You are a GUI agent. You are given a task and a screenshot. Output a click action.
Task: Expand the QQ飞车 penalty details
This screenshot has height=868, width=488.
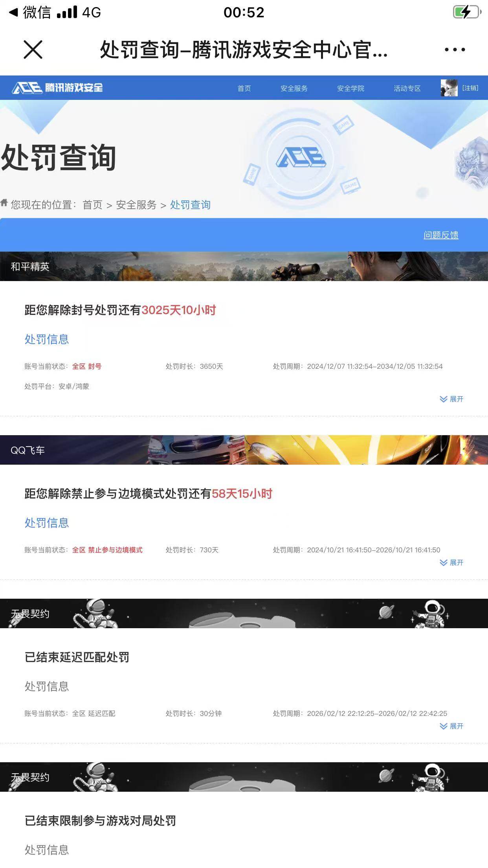tap(451, 563)
